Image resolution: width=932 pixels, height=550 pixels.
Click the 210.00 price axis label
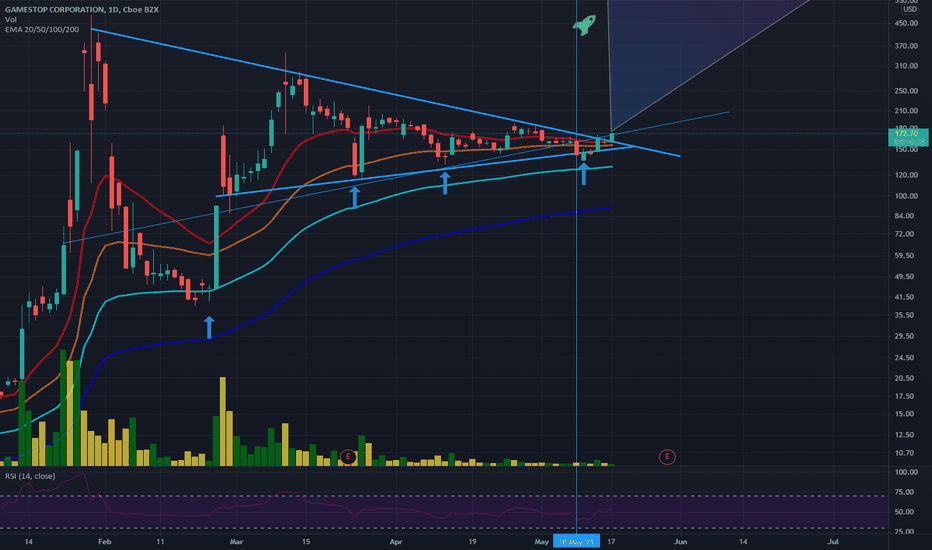[x=906, y=111]
